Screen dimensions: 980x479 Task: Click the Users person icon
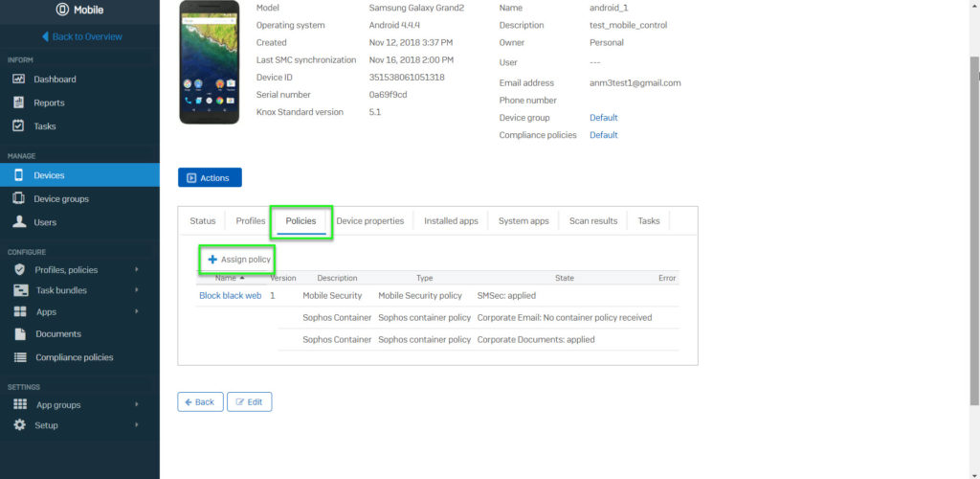click(20, 222)
